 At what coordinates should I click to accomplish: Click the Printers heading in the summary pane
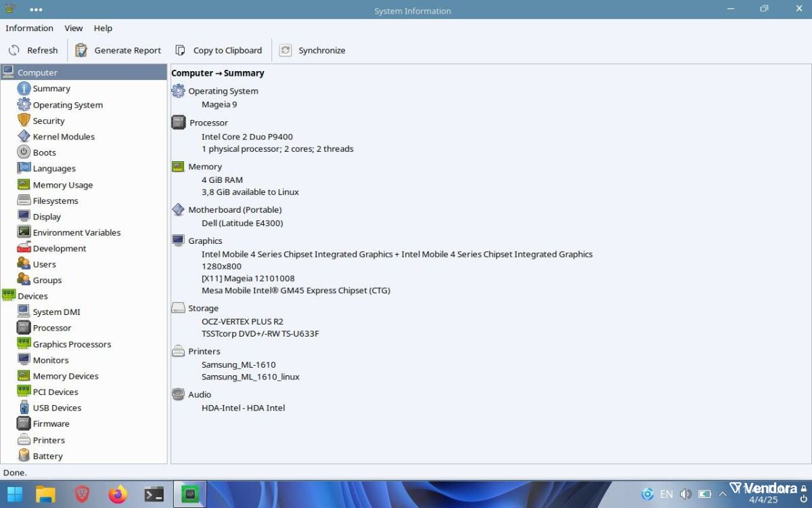[204, 352]
